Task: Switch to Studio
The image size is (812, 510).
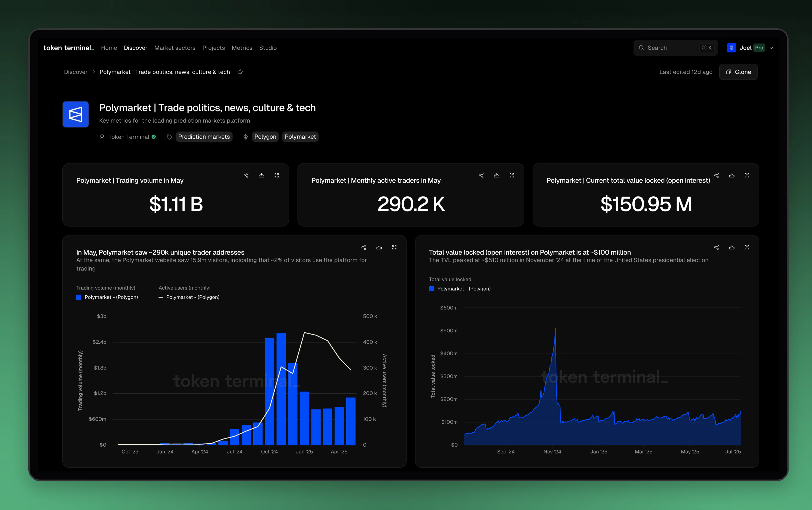Action: (268, 48)
